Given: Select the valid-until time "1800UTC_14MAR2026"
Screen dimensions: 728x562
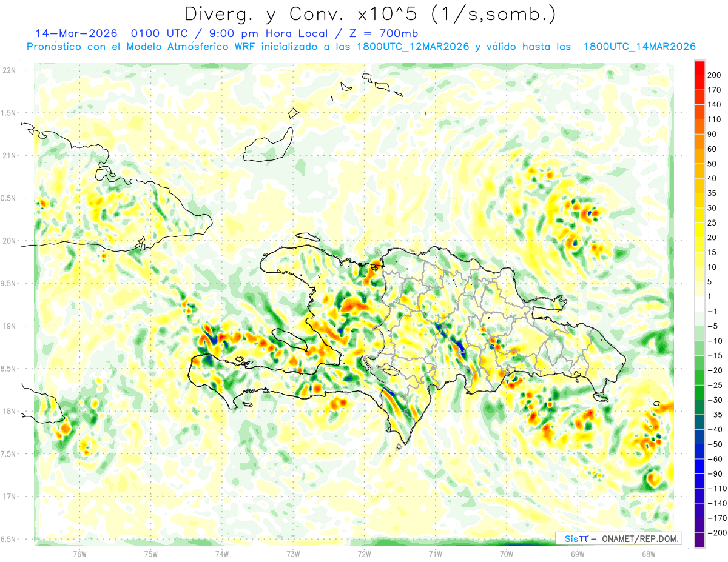Looking at the screenshot, I should (x=639, y=47).
